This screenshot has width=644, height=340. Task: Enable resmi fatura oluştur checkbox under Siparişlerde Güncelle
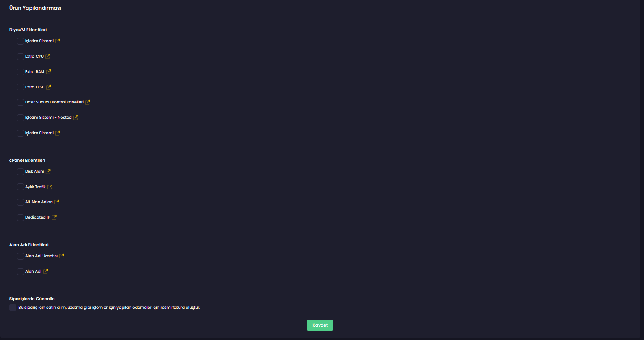pyautogui.click(x=13, y=308)
